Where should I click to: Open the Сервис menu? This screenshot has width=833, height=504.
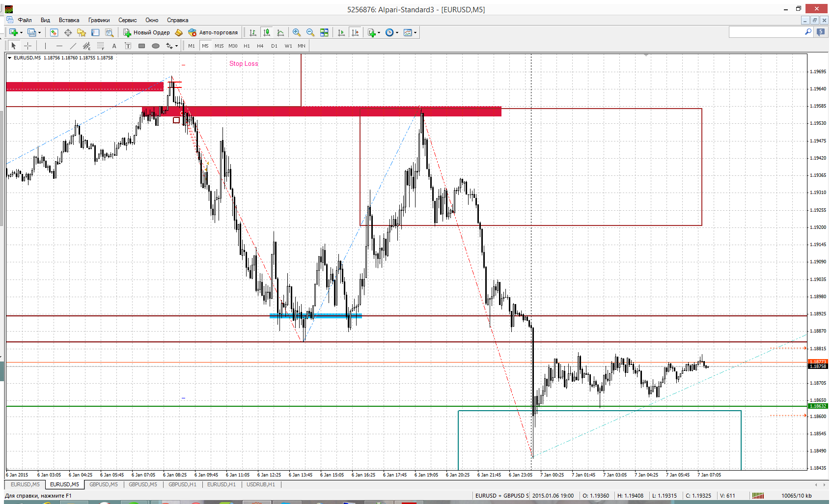click(x=127, y=20)
